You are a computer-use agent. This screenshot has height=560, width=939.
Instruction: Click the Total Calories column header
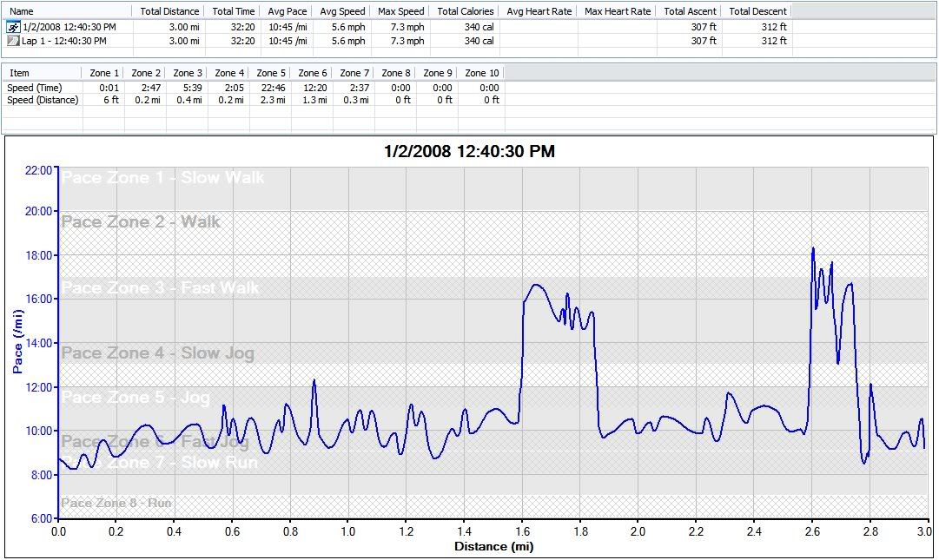pos(466,11)
